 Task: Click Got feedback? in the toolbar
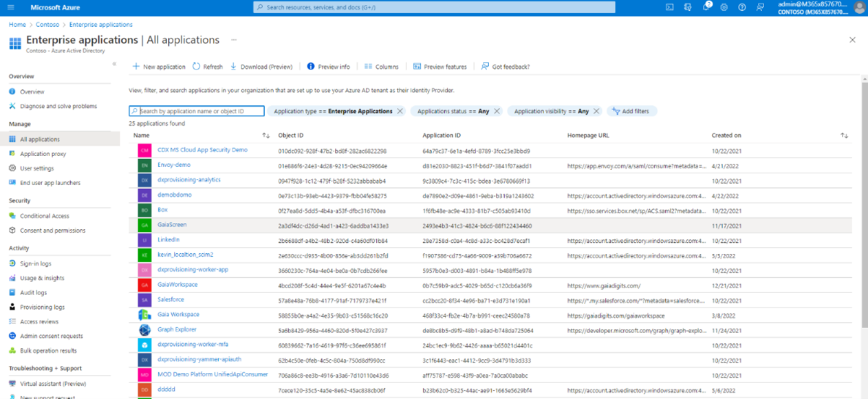(506, 67)
